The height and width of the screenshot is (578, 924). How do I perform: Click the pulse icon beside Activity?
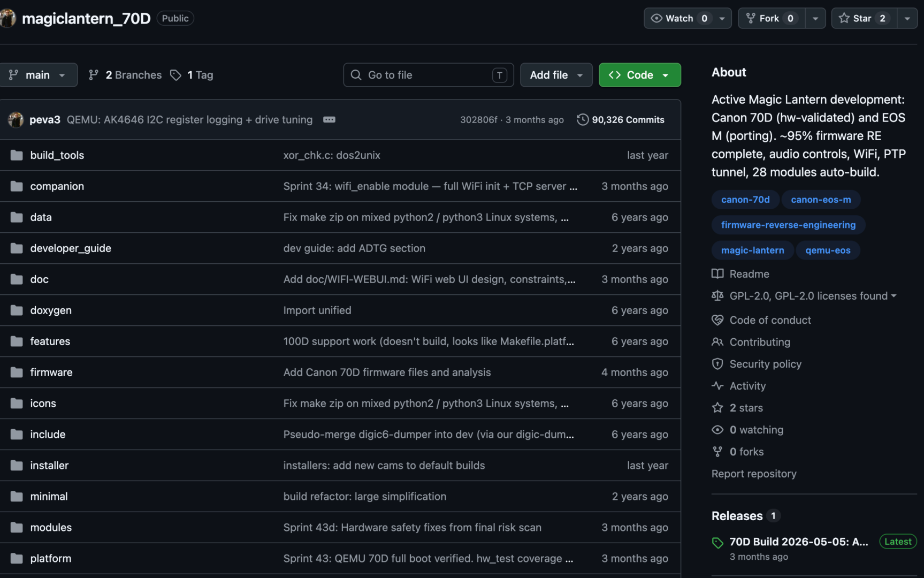(717, 386)
